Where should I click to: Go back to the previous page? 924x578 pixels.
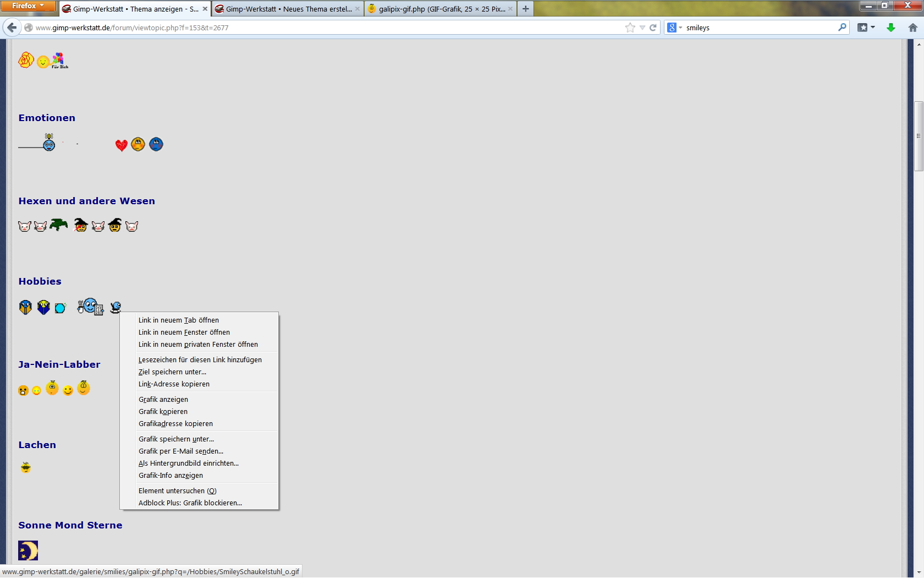(x=12, y=28)
